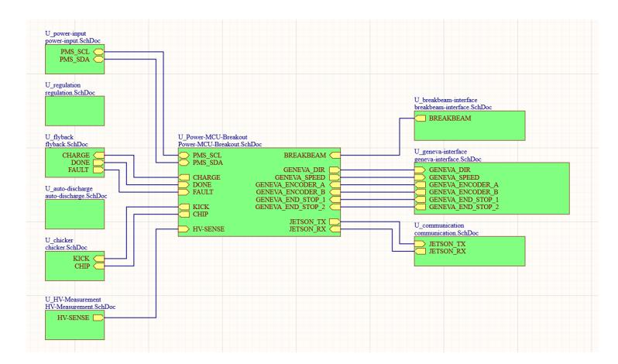Click the CHARGE port on flyback sheet

click(x=98, y=155)
